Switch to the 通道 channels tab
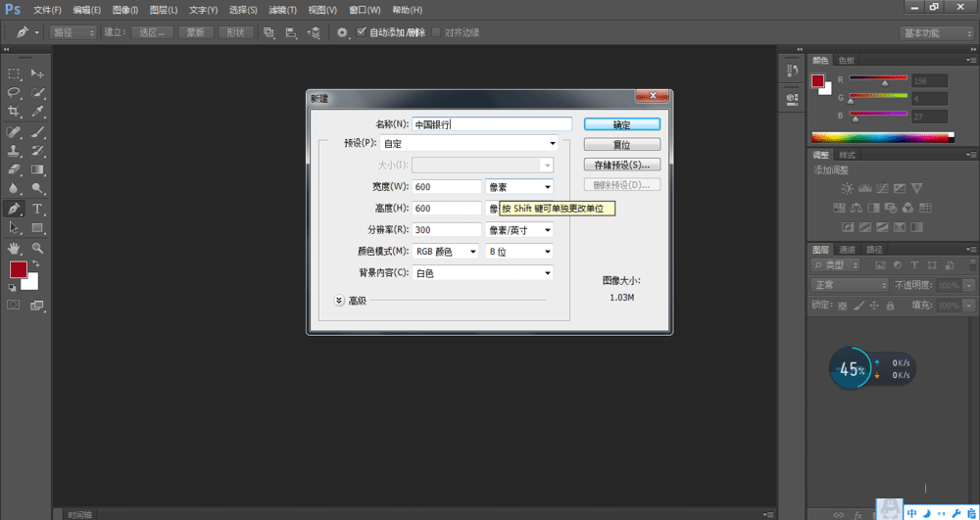 pos(847,249)
